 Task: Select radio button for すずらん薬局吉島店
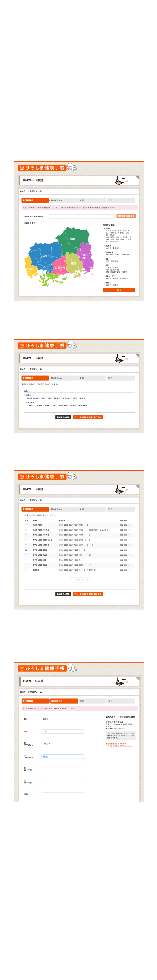(x=26, y=565)
